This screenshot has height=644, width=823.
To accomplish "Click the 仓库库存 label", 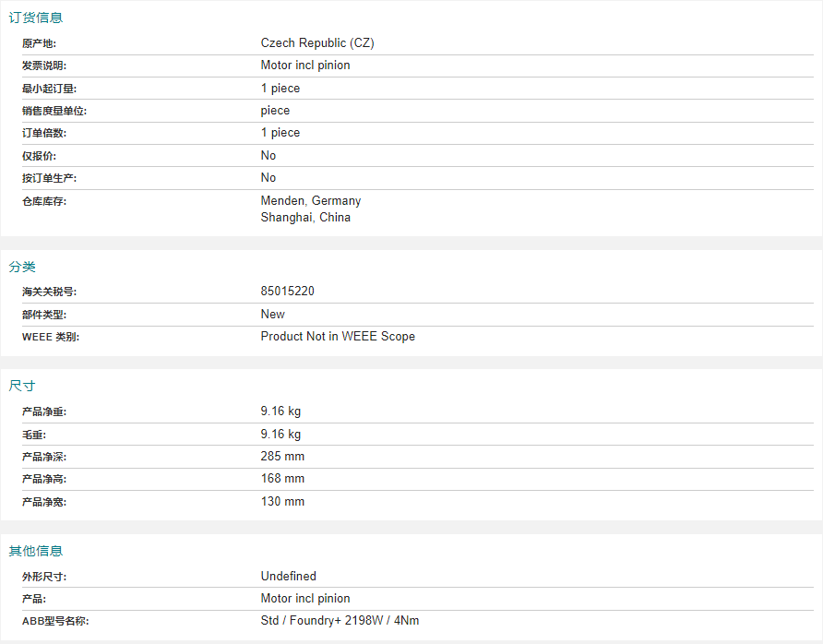I will 44,201.
